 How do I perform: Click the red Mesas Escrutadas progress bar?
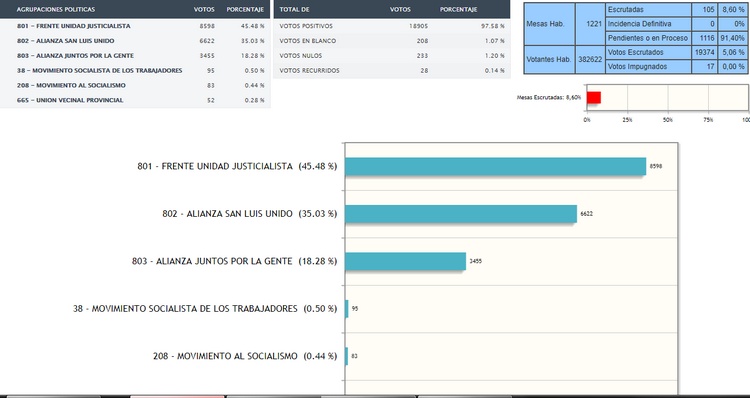pos(594,98)
